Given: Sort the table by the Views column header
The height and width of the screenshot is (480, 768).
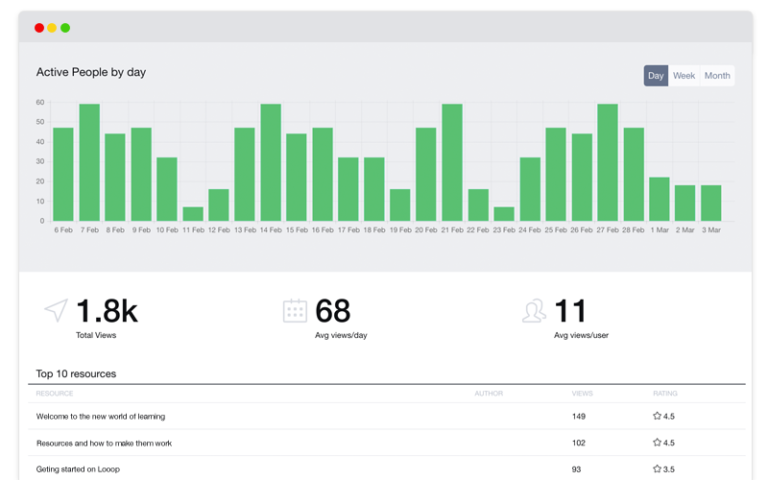Looking at the screenshot, I should pyautogui.click(x=582, y=394).
